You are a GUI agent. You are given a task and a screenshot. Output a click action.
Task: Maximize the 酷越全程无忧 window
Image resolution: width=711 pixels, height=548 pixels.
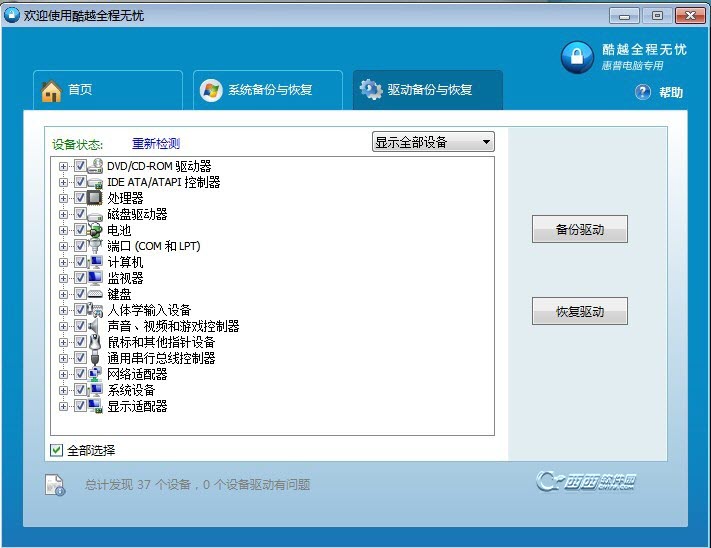(x=657, y=16)
